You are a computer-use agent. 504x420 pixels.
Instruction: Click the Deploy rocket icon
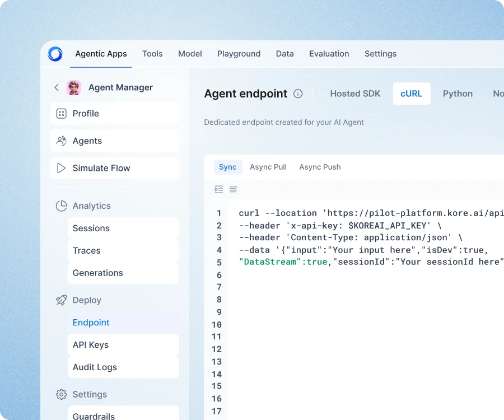pyautogui.click(x=62, y=300)
